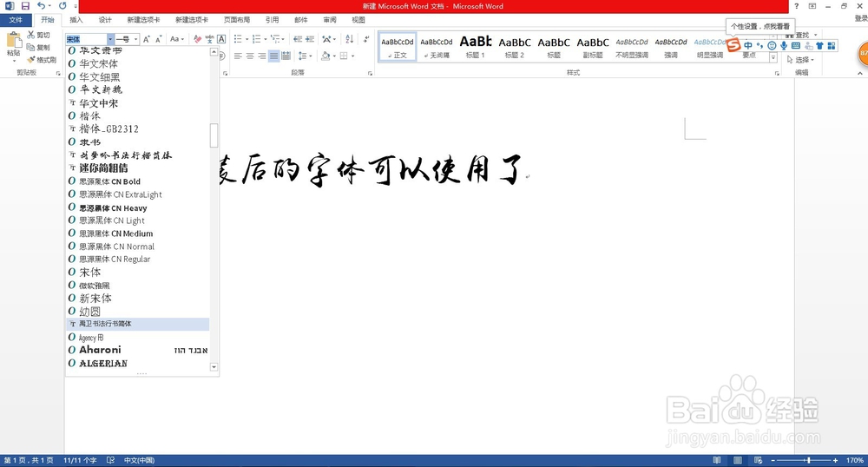
Task: Center-align the paragraph
Action: point(250,56)
